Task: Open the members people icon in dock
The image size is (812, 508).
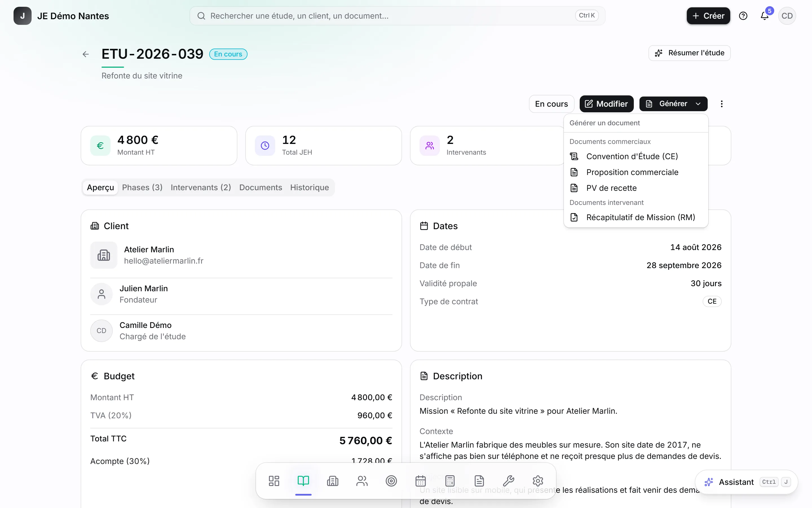Action: (x=362, y=481)
